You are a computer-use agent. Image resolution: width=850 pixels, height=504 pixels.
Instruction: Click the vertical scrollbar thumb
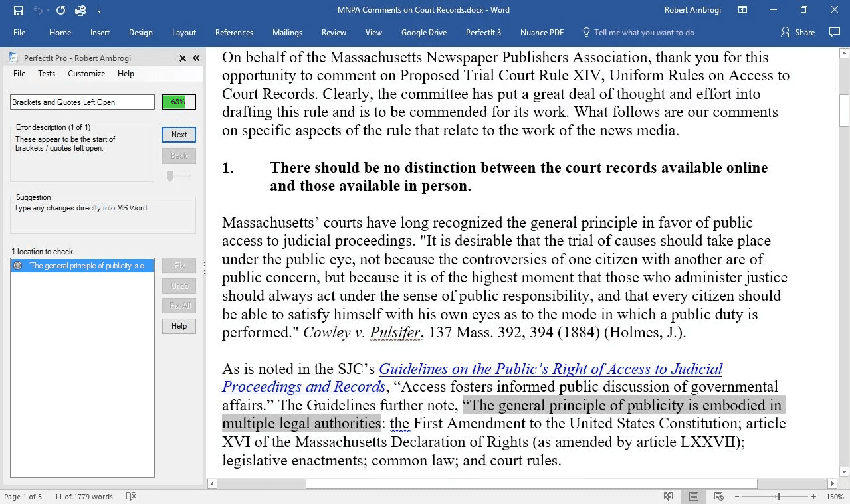pos(844,110)
